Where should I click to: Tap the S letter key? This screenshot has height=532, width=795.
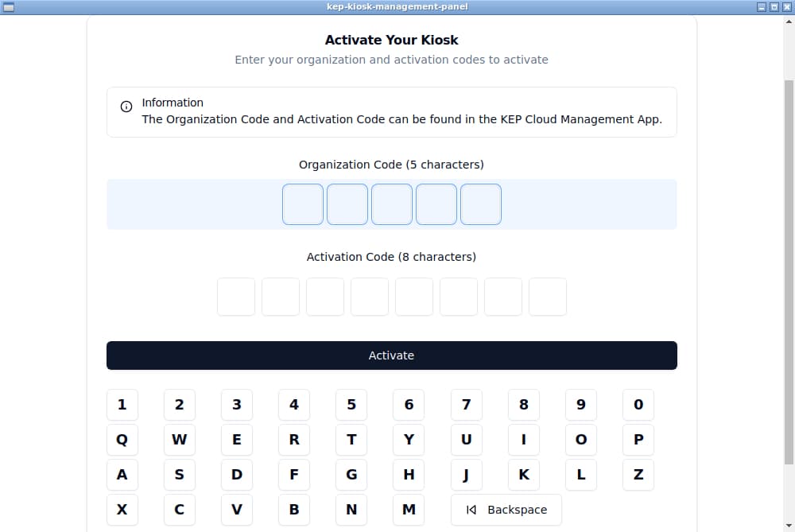(180, 475)
